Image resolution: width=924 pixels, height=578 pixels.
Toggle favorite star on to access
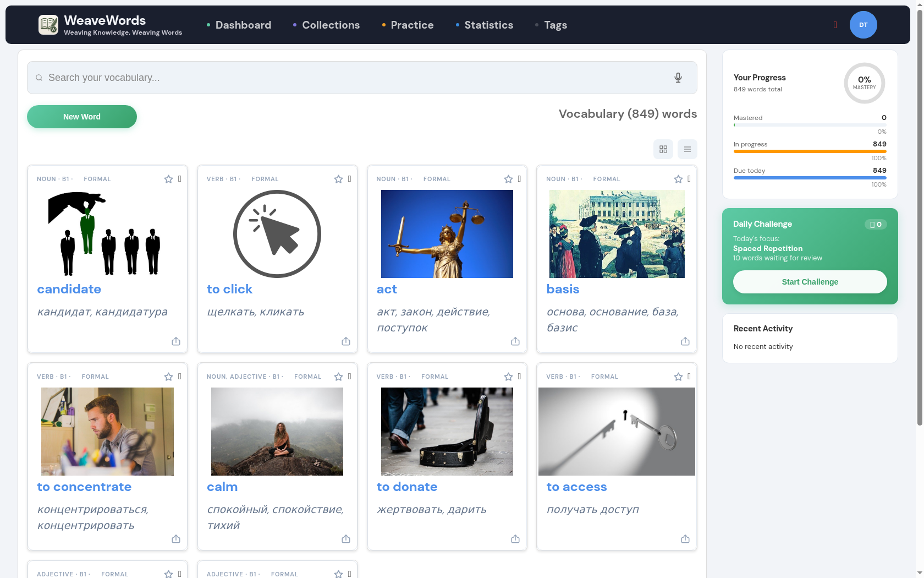678,377
